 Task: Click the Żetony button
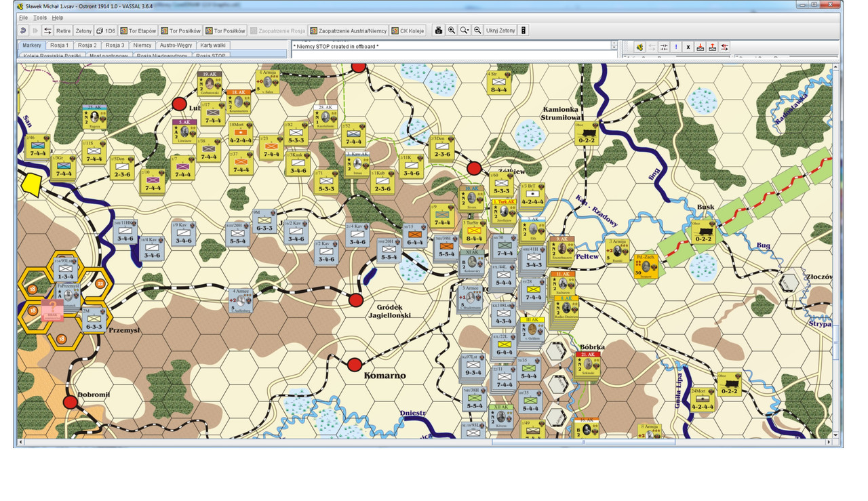83,31
